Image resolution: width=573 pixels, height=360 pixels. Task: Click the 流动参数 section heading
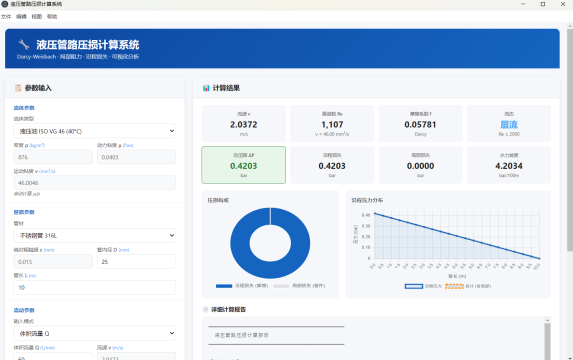[x=24, y=310]
